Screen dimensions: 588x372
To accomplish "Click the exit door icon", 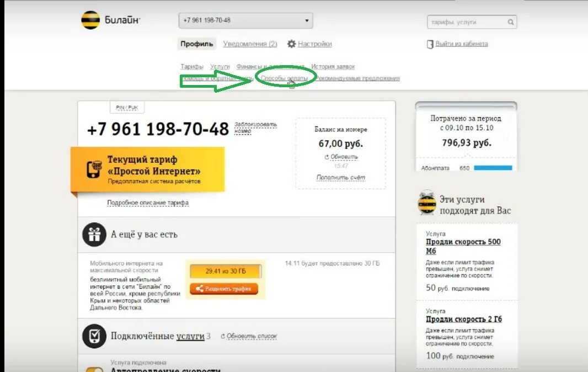I will (430, 44).
